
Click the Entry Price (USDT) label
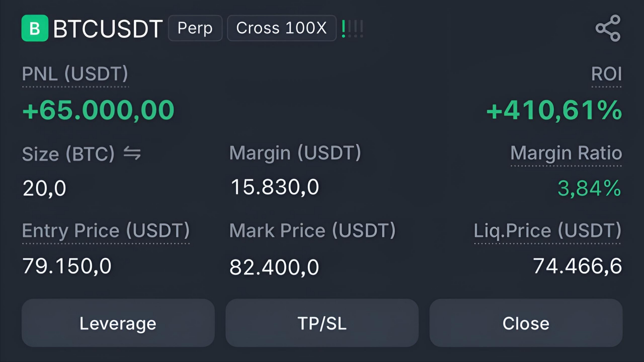106,231
